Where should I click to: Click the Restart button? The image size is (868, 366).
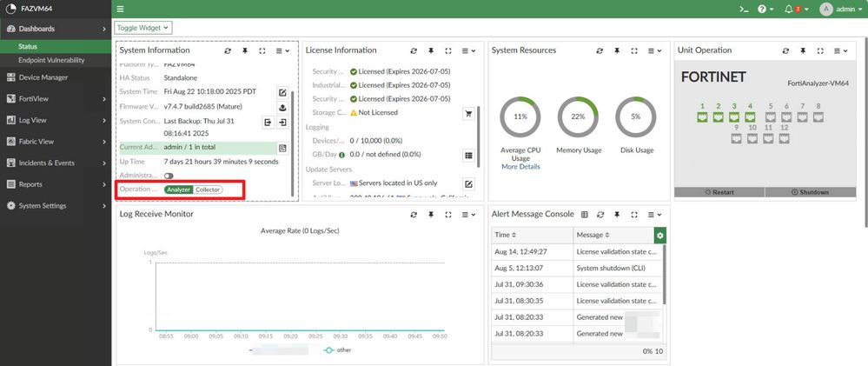point(719,192)
